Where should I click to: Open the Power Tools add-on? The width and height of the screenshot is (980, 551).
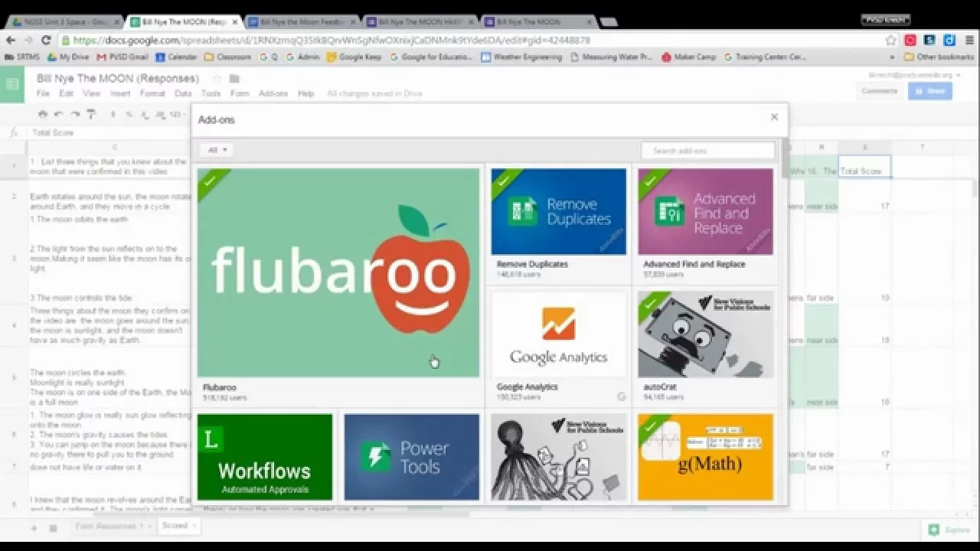(x=411, y=457)
